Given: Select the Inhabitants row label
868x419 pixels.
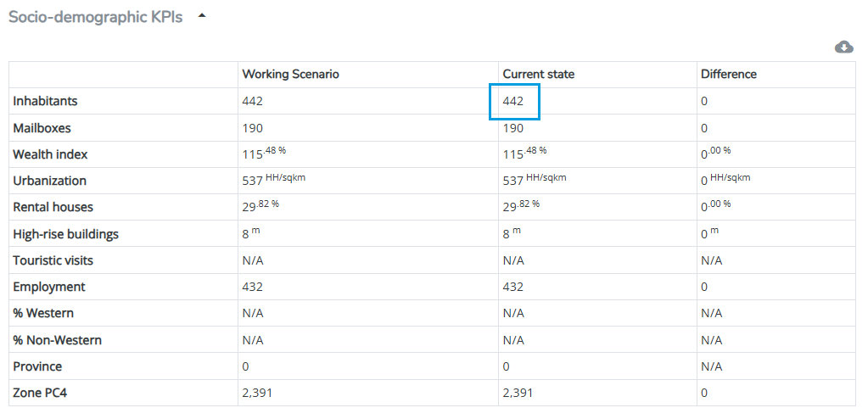Looking at the screenshot, I should point(45,101).
